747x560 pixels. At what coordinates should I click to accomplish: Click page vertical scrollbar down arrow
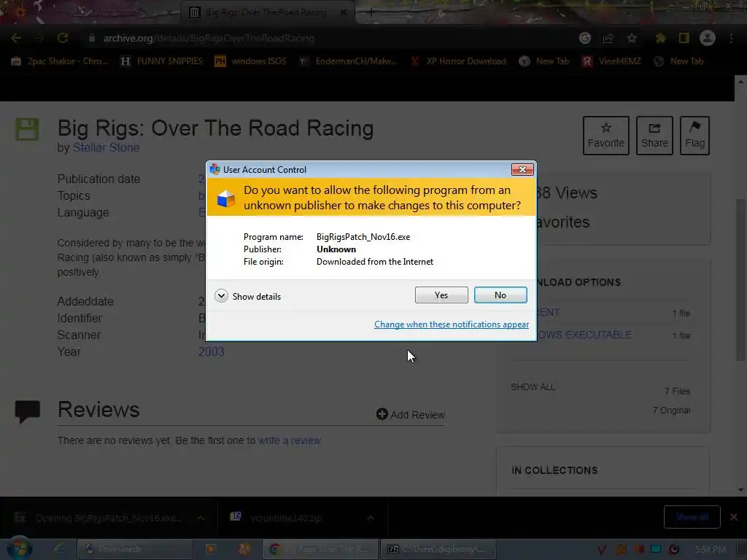pos(740,489)
